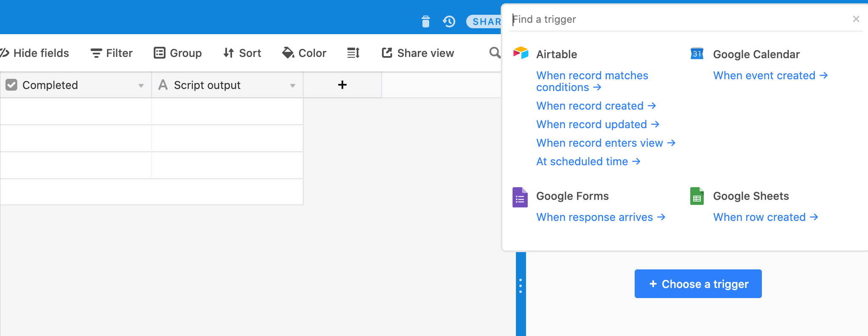868x336 pixels.
Task: Click the Completed checkbox field icon
Action: click(x=11, y=85)
